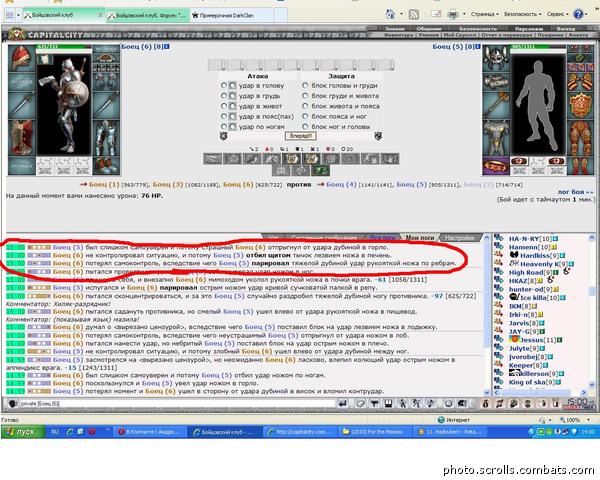The width and height of the screenshot is (600, 480).
Task: Choose блок головы и груди defense
Action: pos(305,85)
